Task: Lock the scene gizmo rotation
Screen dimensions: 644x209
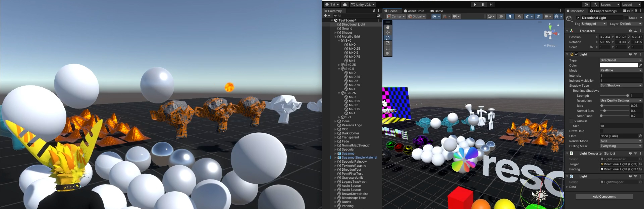Action: click(558, 25)
